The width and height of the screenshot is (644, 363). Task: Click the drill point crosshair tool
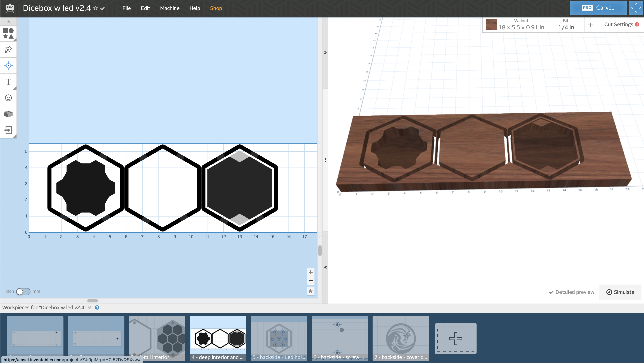click(8, 66)
